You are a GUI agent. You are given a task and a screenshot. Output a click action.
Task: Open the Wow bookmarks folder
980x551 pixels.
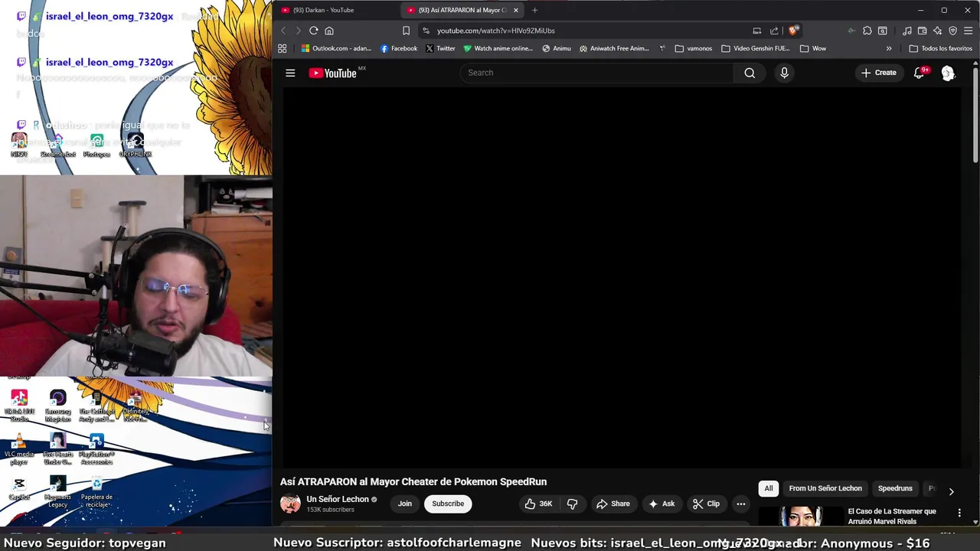(x=812, y=48)
